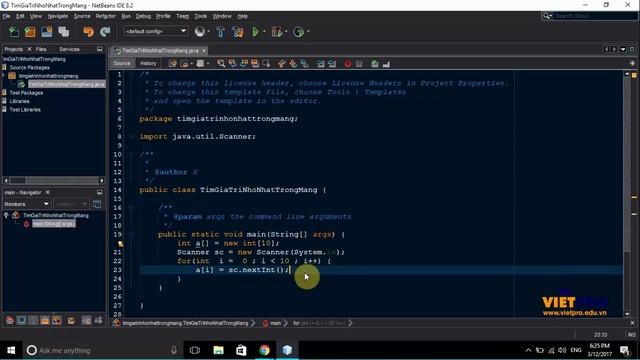
Task: Click in the Search (Ctrl+I) field
Action: click(595, 16)
